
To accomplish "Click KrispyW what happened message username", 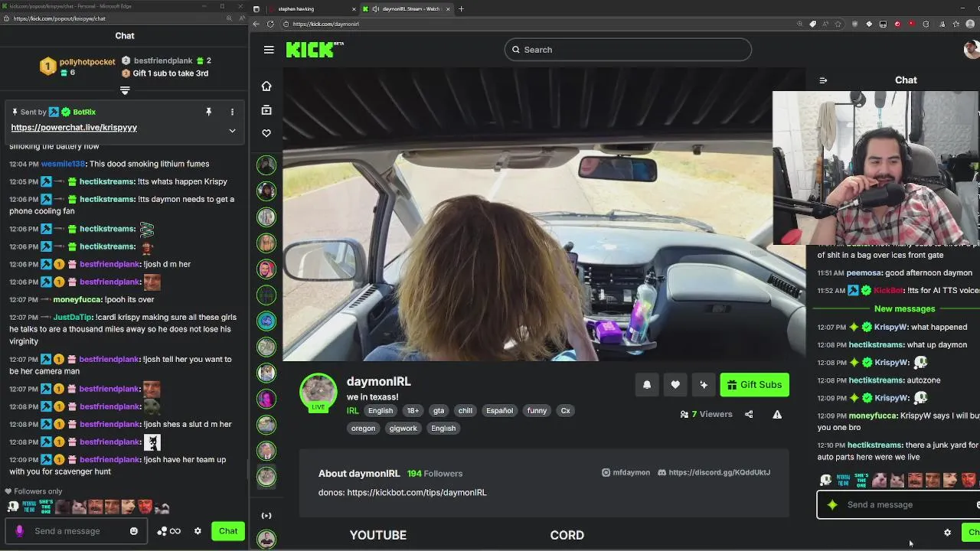I will coord(890,328).
